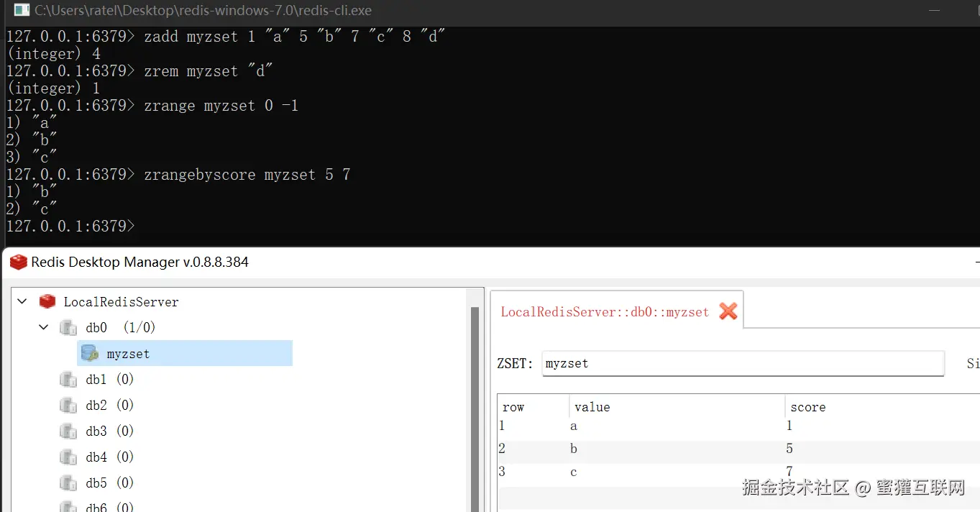
Task: Select LocalRedisServer label in tree
Action: (121, 302)
